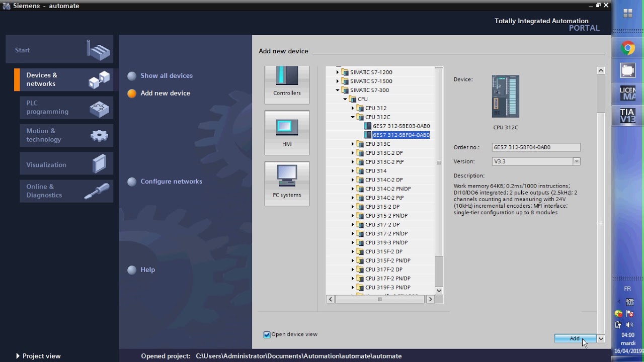Click the device tree vertical scrollbar
644x362 pixels.
[x=439, y=163]
